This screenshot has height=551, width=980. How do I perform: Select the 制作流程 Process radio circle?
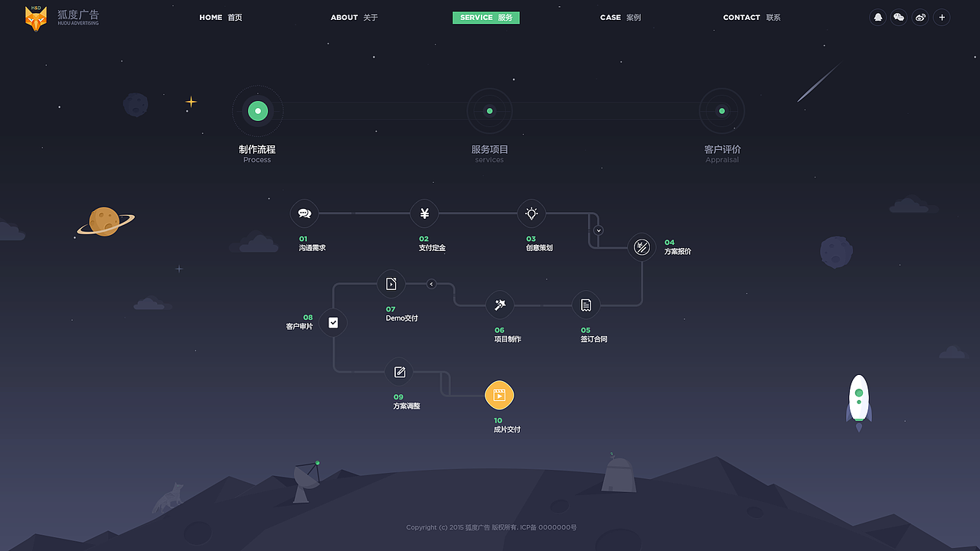pos(258,111)
